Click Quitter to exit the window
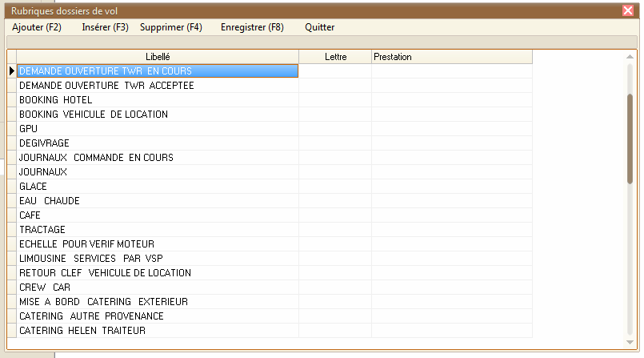The image size is (644, 358). click(319, 27)
